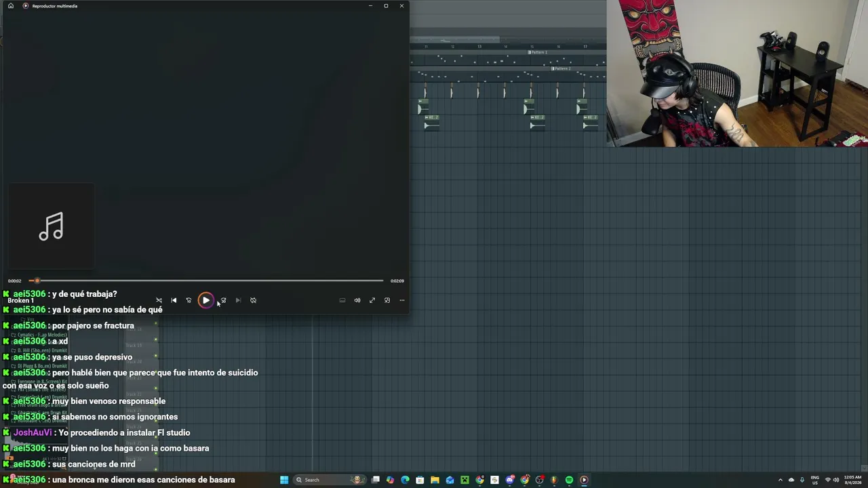This screenshot has width=868, height=488.
Task: Open Media Player from the taskbar
Action: click(584, 480)
